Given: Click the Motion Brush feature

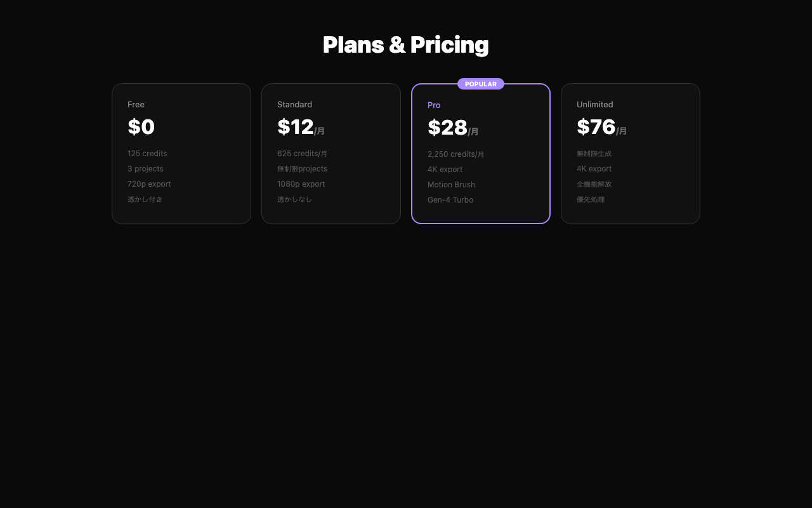Looking at the screenshot, I should 451,185.
